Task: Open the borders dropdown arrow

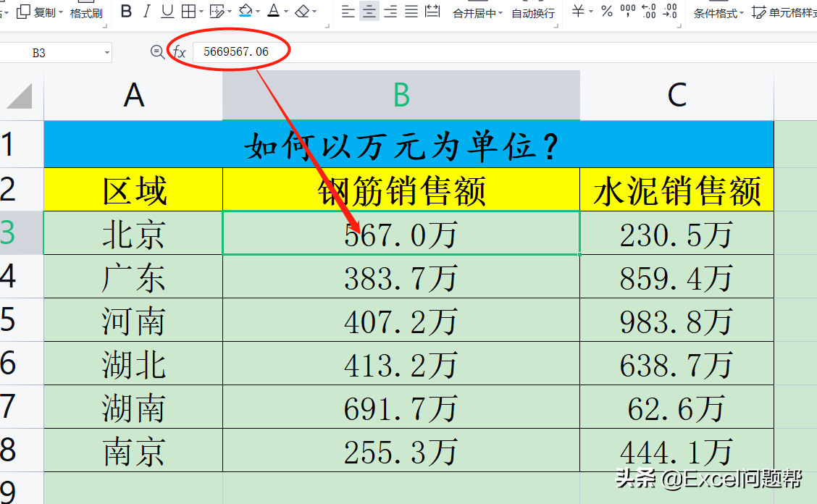Action: (x=201, y=12)
